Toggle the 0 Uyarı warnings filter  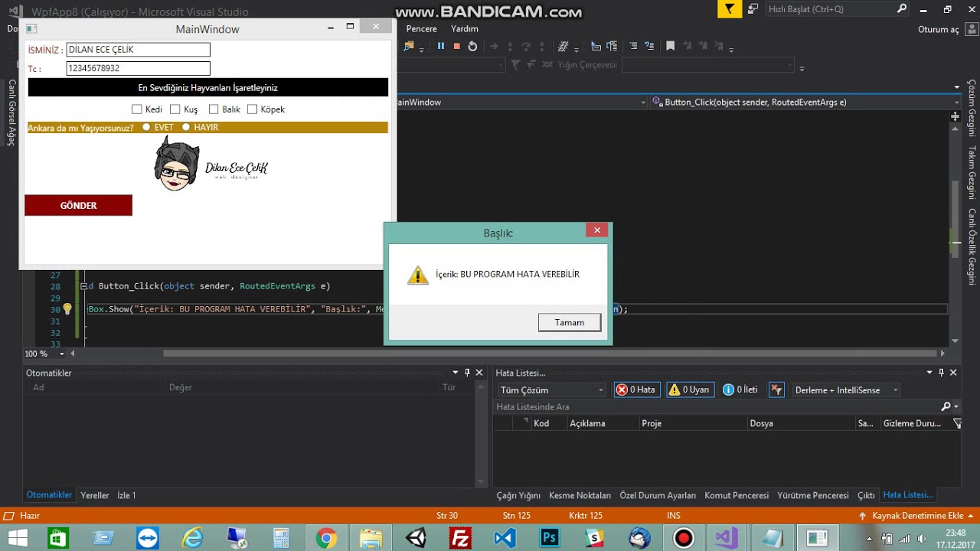click(x=690, y=390)
